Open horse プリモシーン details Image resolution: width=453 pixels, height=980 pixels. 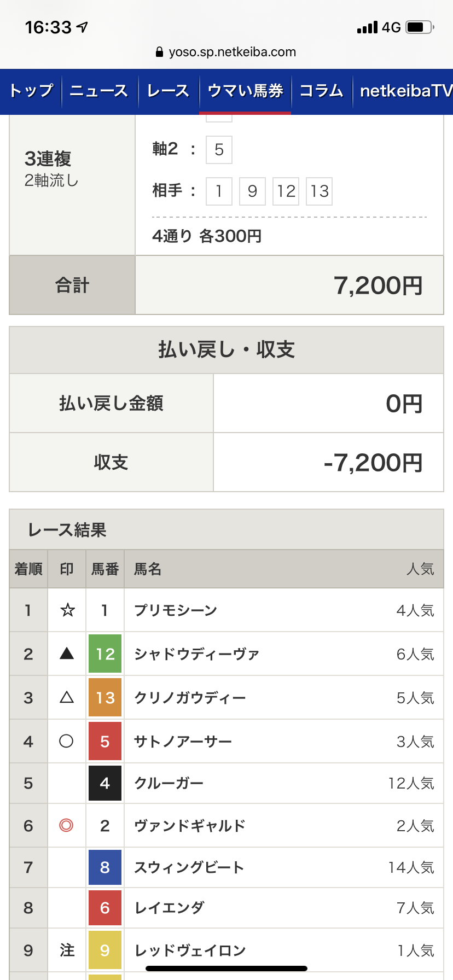coord(176,610)
